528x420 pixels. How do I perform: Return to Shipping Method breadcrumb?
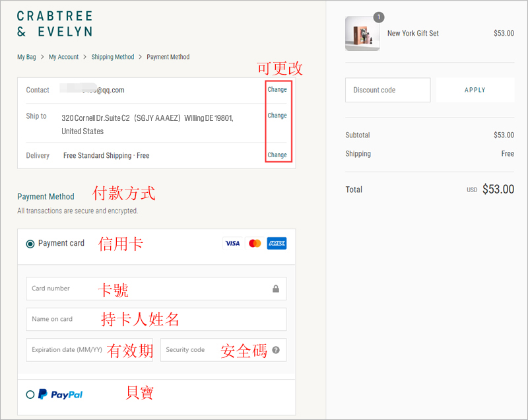pyautogui.click(x=113, y=57)
